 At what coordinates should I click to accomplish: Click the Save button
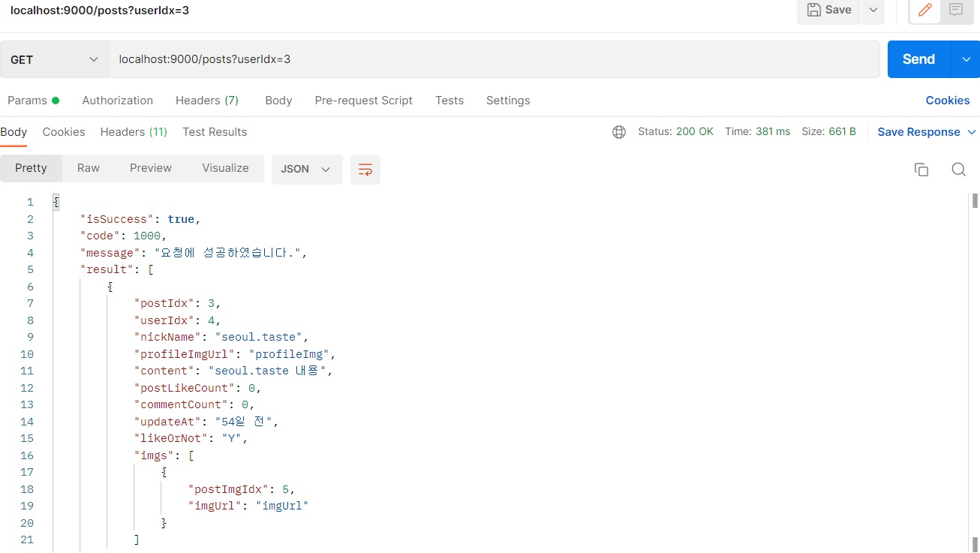point(829,10)
